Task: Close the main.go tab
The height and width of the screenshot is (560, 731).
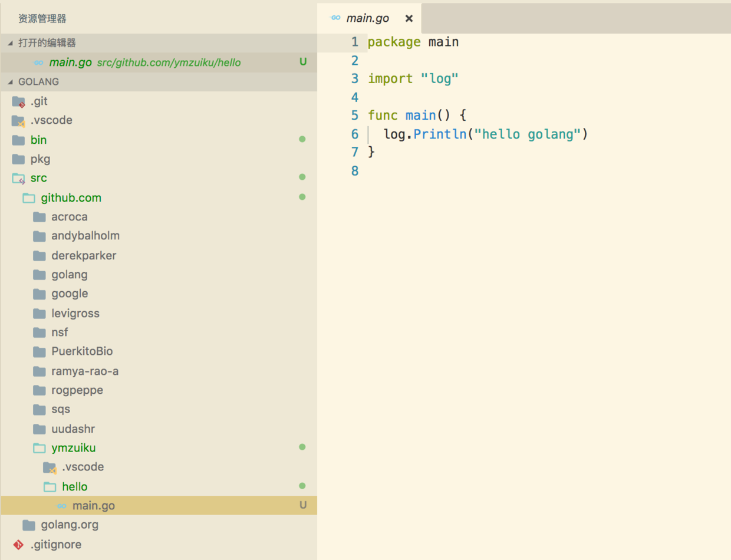Action: [409, 18]
